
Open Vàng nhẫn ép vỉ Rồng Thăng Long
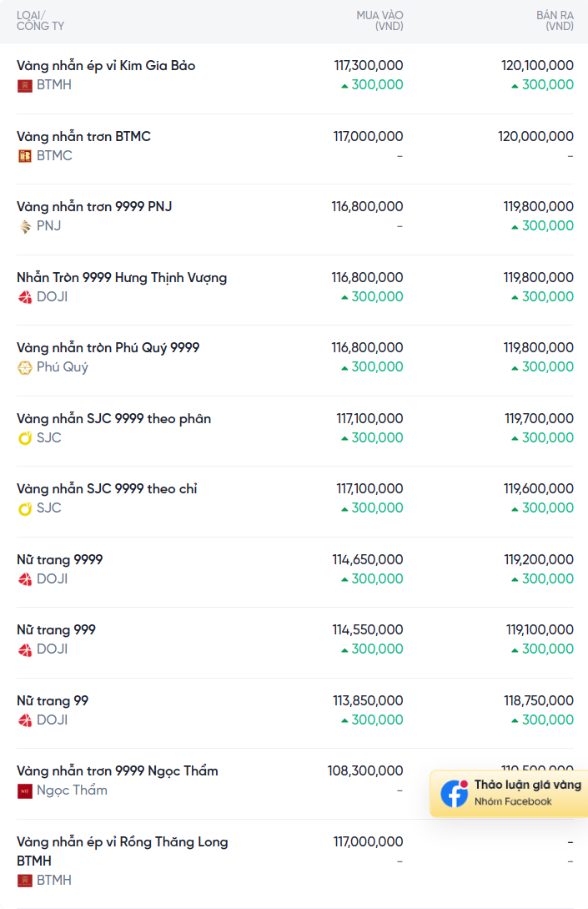tap(123, 851)
